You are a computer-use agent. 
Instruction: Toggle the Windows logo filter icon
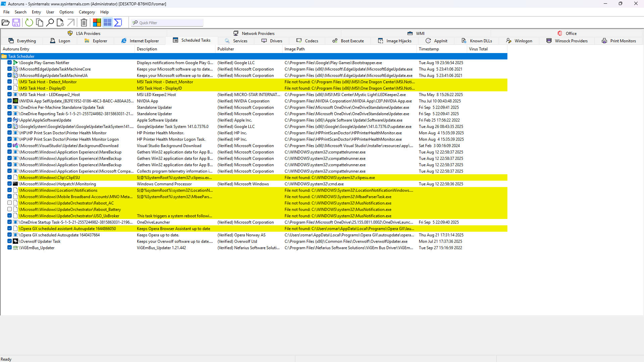tap(97, 22)
